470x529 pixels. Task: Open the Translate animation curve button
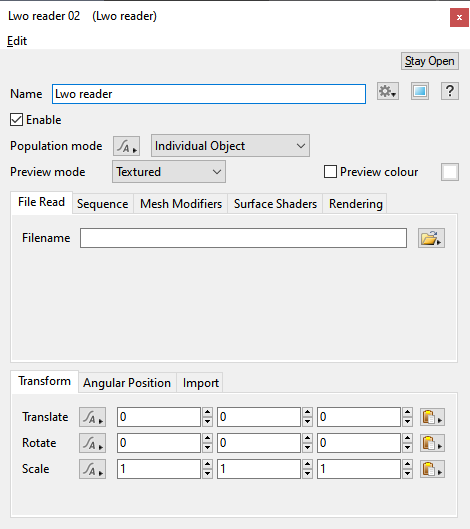pos(92,417)
